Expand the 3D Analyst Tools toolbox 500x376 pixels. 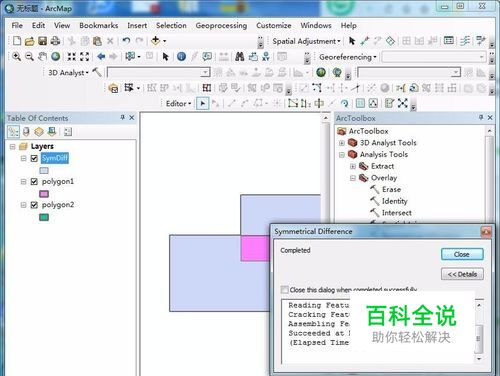tap(342, 143)
